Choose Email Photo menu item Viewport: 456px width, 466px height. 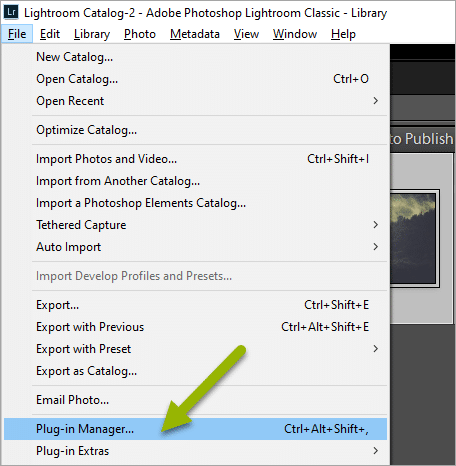tap(195, 400)
